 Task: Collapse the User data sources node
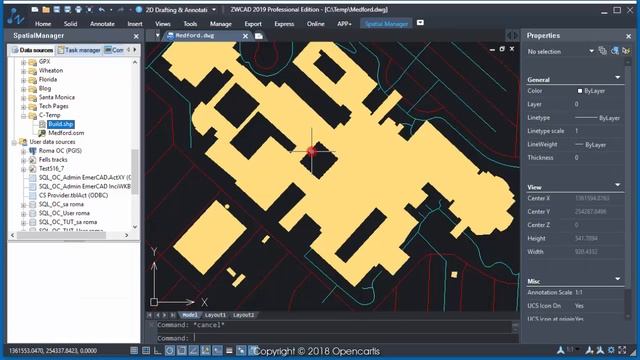coord(14,142)
